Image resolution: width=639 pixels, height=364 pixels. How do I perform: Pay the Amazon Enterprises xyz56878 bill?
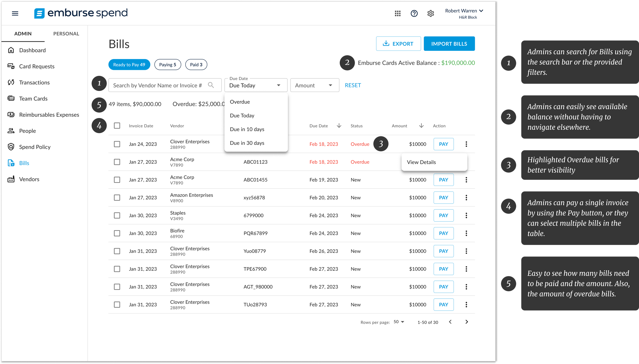[x=443, y=197]
